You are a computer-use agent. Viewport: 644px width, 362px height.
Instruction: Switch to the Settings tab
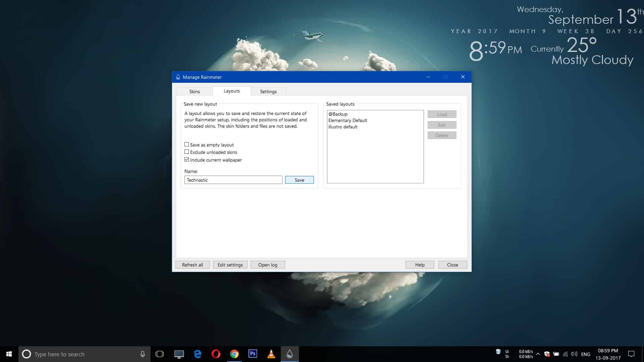[268, 91]
